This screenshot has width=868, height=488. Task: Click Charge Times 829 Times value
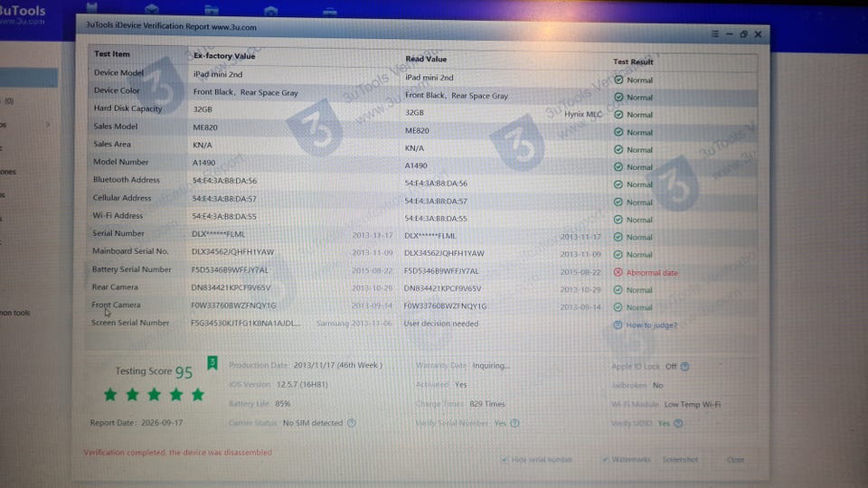pos(487,404)
